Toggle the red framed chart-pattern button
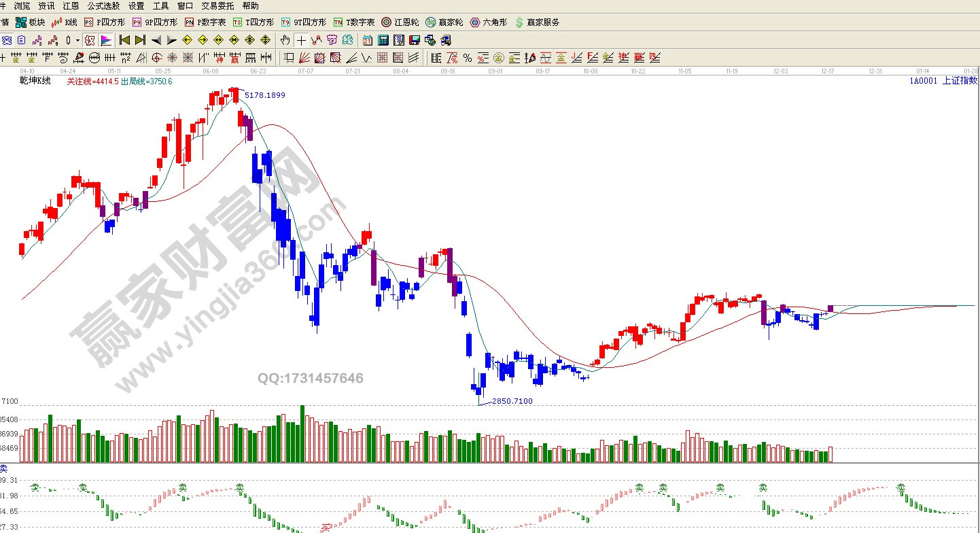The image size is (980, 533). click(x=90, y=40)
